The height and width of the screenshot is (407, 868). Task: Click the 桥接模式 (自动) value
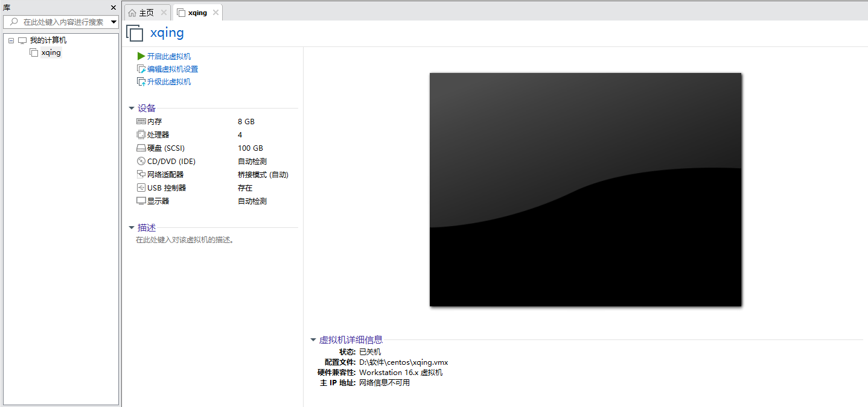263,174
